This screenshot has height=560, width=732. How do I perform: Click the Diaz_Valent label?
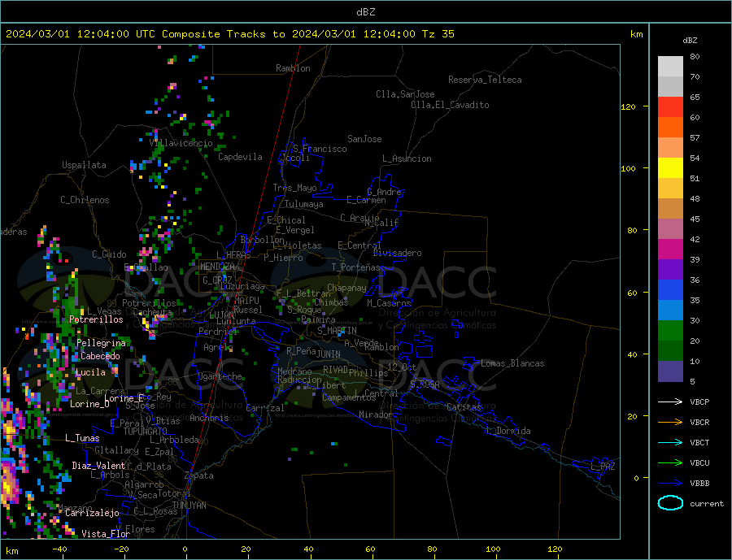(x=98, y=466)
